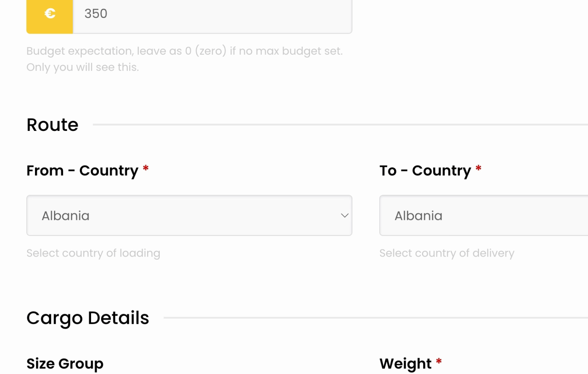Screen dimensions: 588x374
Task: Click the "Select country of loading" hint
Action: tap(93, 253)
